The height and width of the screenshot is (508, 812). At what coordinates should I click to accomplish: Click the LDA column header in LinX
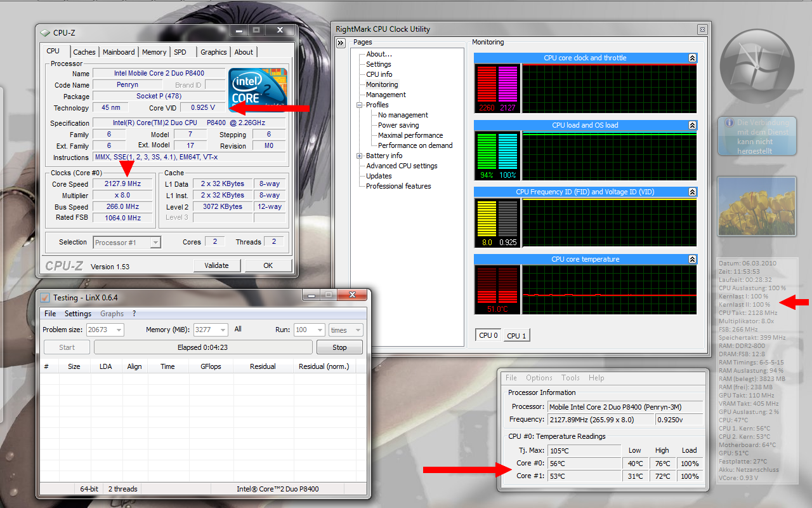click(106, 366)
